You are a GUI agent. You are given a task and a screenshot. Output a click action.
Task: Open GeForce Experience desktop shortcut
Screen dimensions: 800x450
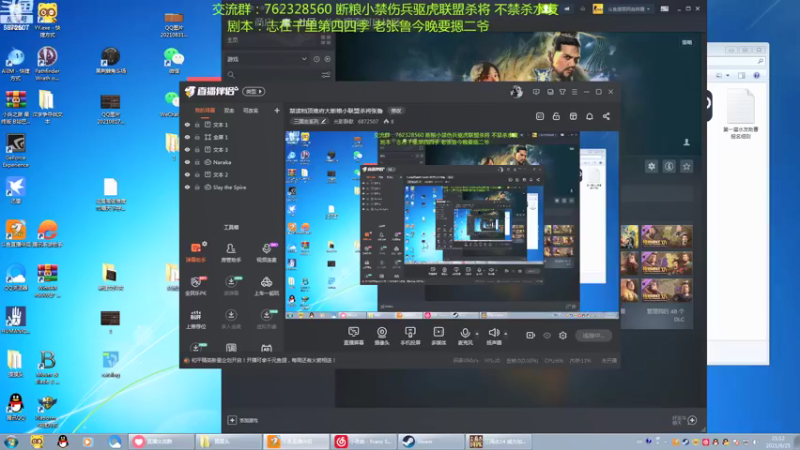(16, 150)
